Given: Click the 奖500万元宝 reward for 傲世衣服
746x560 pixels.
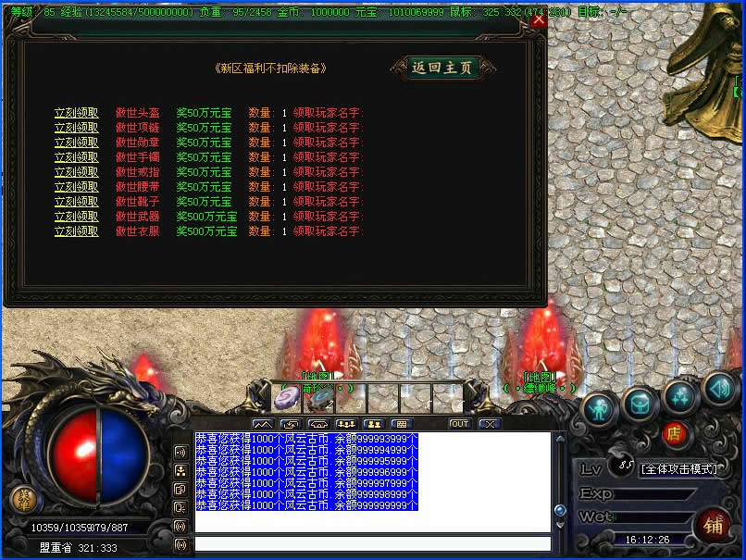Looking at the screenshot, I should coord(206,230).
